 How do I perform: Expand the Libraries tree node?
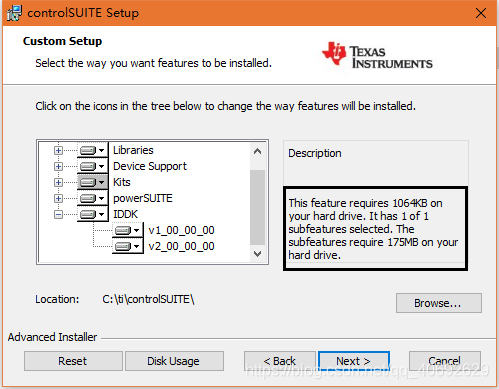click(x=58, y=150)
